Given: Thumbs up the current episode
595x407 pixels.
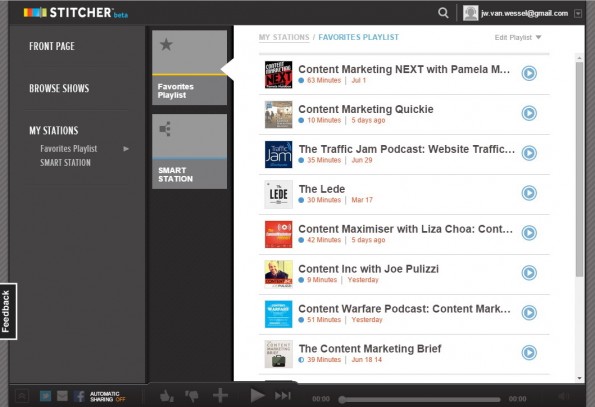Looking at the screenshot, I should tap(167, 396).
